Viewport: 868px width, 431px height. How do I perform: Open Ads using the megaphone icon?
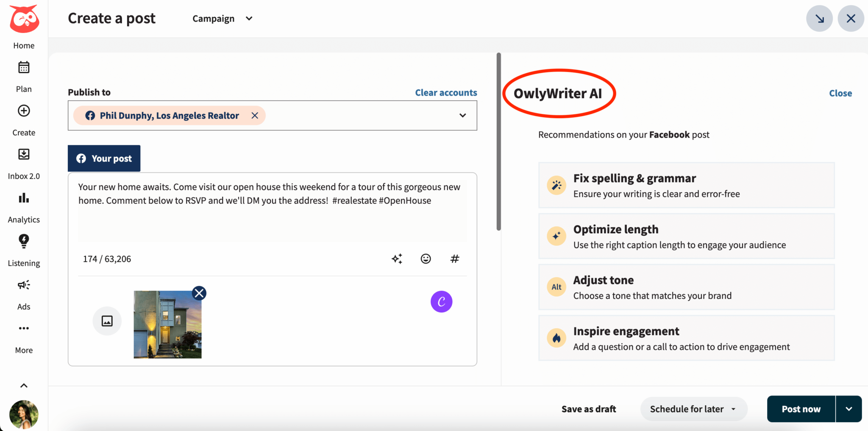pyautogui.click(x=24, y=285)
